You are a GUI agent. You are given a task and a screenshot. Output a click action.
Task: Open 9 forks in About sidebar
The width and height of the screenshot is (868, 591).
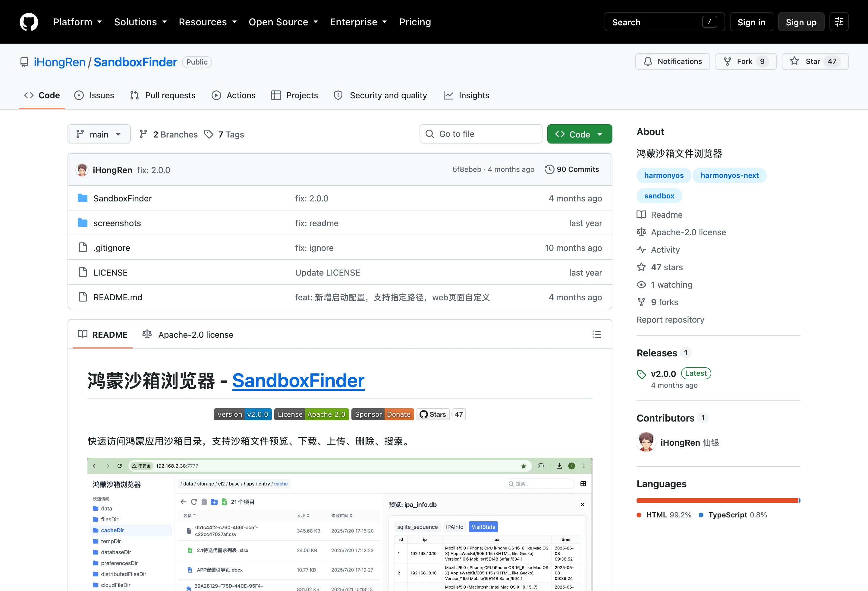[x=657, y=302]
